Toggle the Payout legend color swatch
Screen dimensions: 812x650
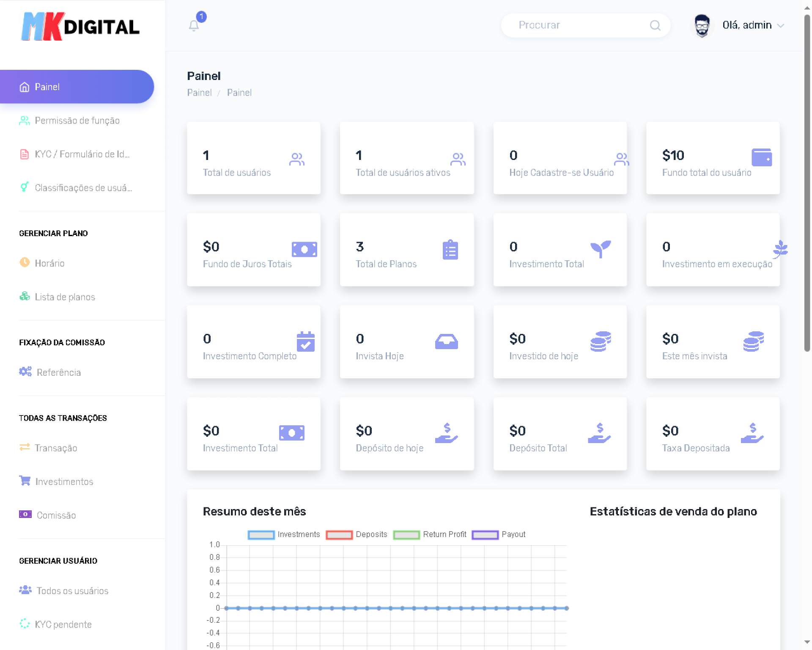point(485,535)
